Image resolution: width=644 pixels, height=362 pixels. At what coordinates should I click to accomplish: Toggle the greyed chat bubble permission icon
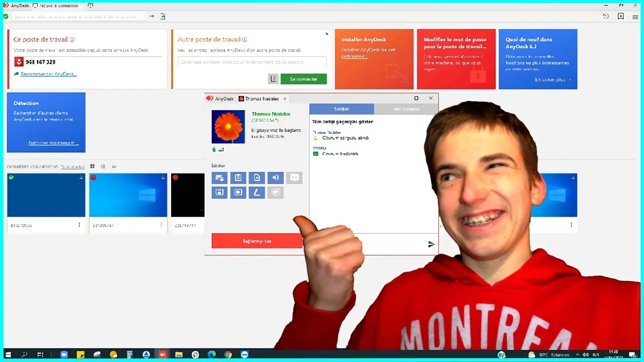294,177
